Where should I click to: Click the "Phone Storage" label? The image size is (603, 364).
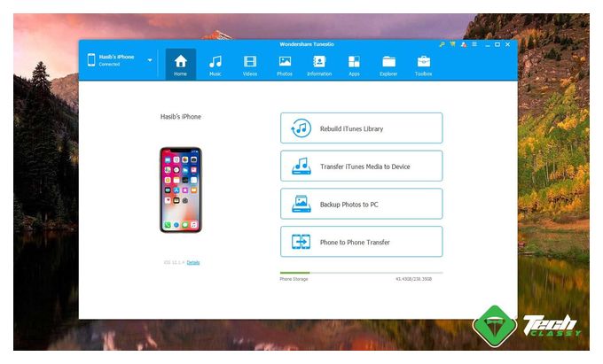pos(294,279)
